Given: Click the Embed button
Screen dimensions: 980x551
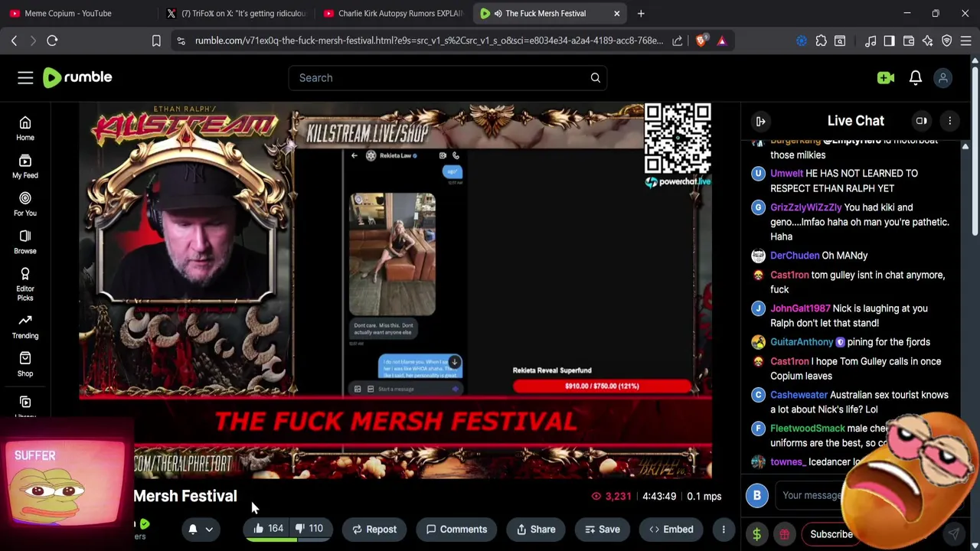Looking at the screenshot, I should [x=671, y=529].
